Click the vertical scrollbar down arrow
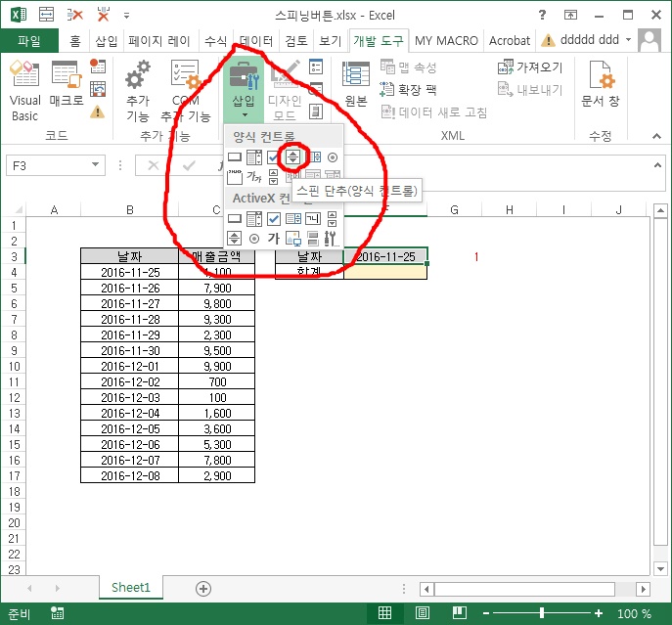This screenshot has width=672, height=625. tap(660, 569)
